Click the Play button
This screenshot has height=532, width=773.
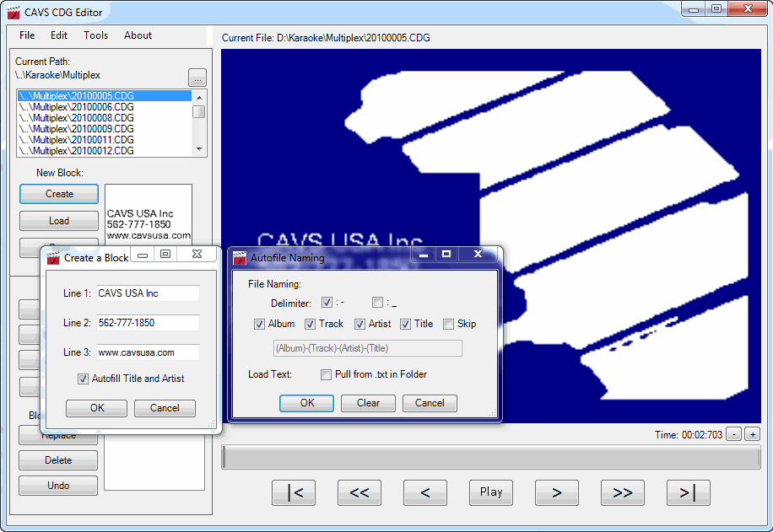[491, 492]
